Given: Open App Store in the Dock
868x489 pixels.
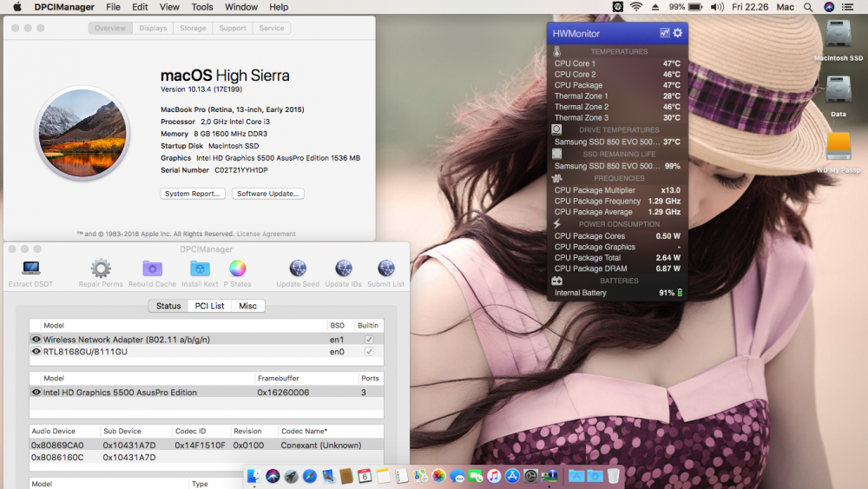Looking at the screenshot, I should click(x=513, y=476).
